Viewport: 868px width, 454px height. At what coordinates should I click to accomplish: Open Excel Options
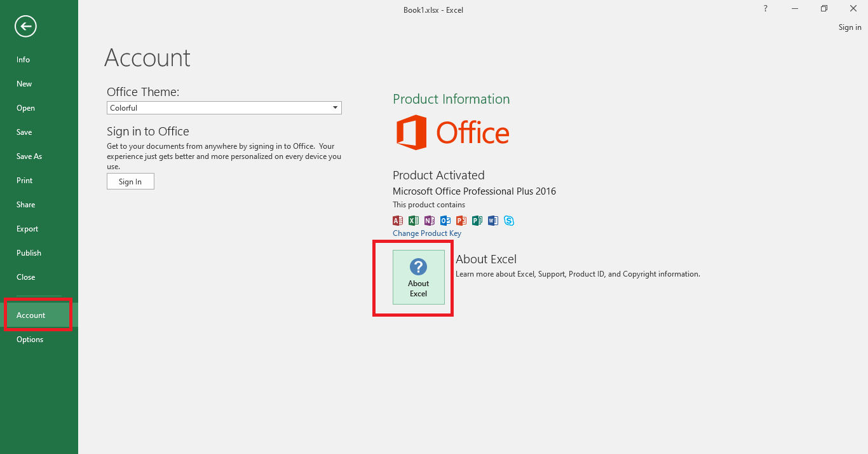[x=39, y=340]
